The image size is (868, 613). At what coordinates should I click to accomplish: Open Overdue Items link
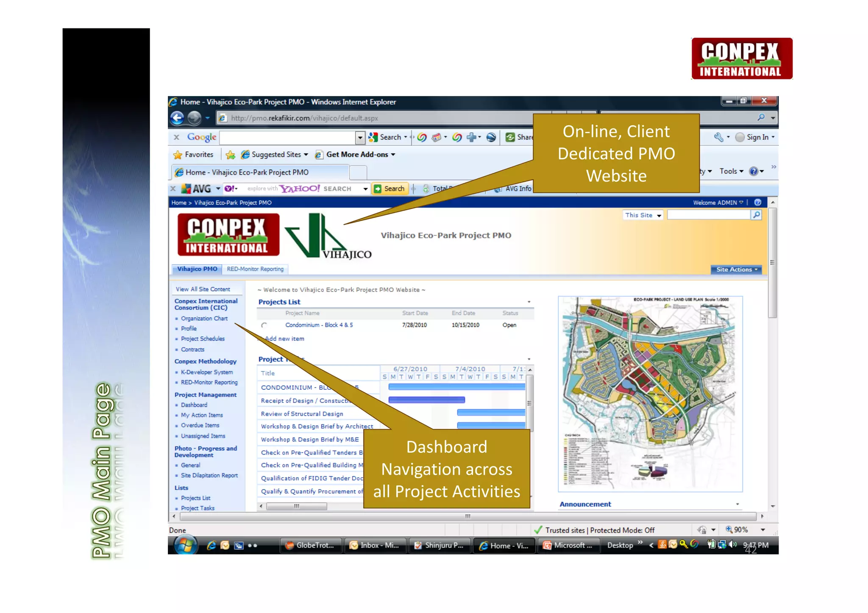click(x=200, y=425)
